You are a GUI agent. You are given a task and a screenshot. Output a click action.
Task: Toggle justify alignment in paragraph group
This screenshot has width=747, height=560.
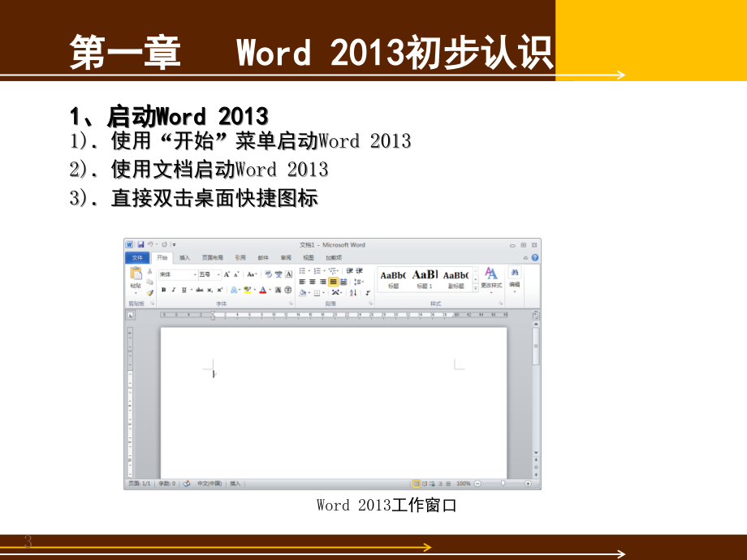tap(333, 282)
